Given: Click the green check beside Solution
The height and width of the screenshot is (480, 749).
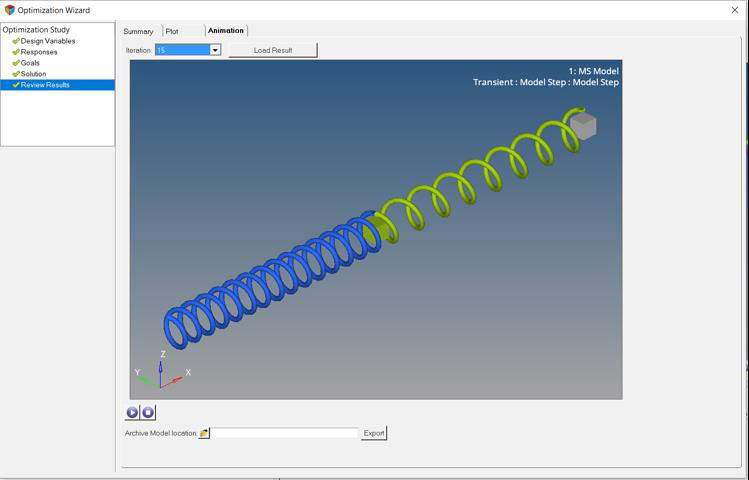Looking at the screenshot, I should point(16,74).
